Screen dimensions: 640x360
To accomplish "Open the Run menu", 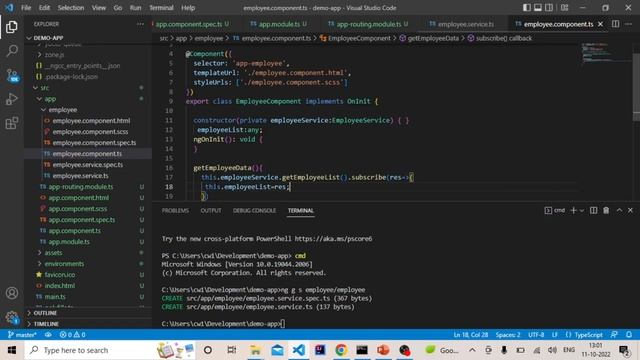I will 136,8.
